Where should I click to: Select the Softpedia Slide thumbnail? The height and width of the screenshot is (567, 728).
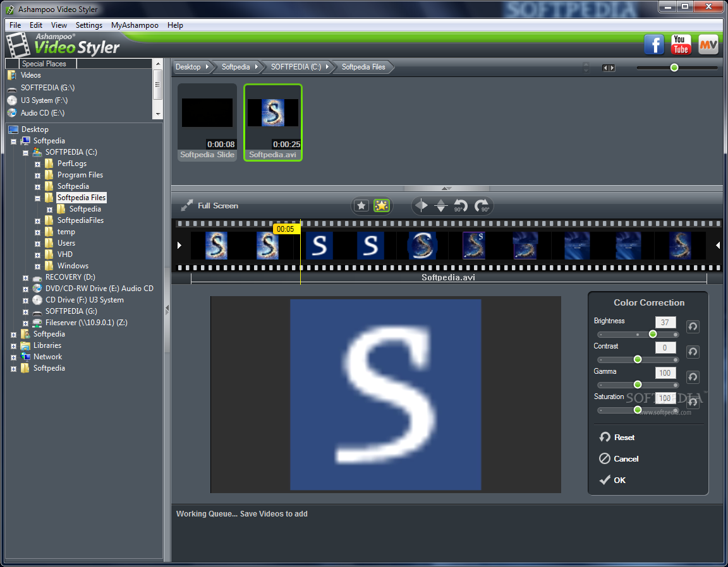(207, 122)
